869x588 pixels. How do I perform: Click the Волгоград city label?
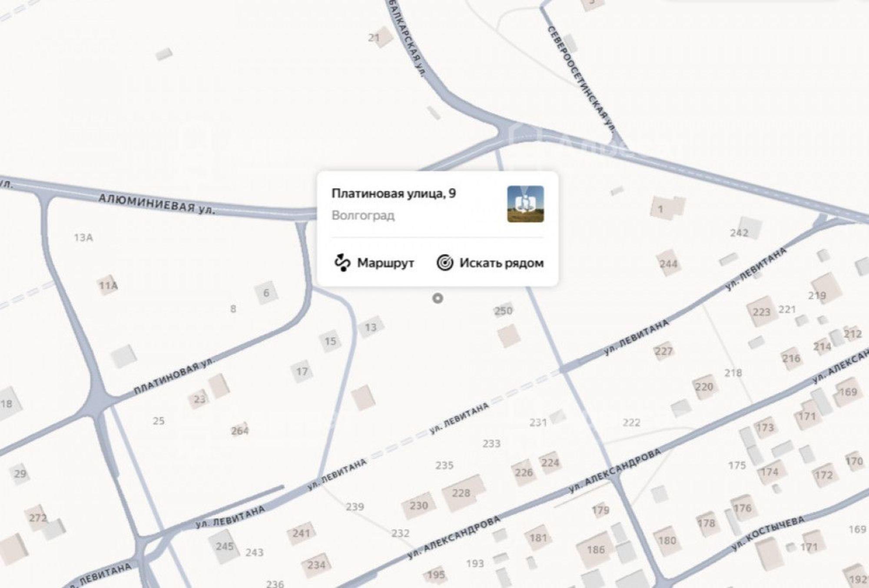pyautogui.click(x=363, y=216)
